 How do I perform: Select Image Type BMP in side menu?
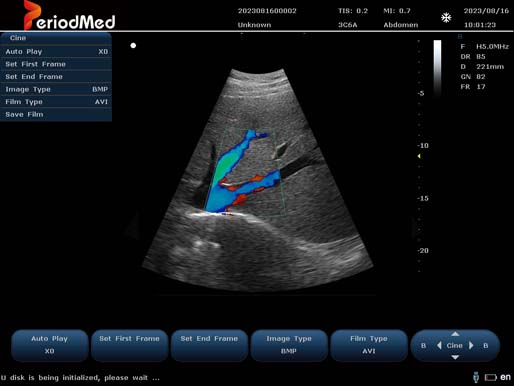[56, 89]
